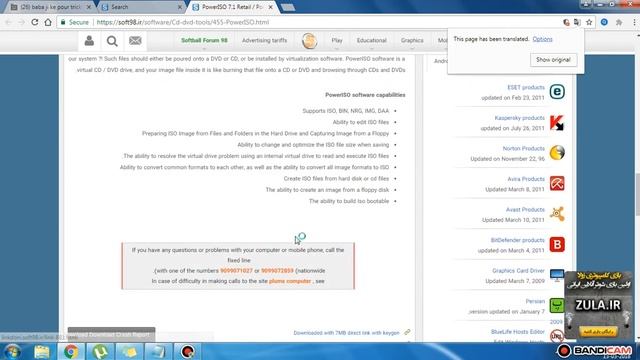Click the Avira logo icon
The image size is (640, 360).
[x=557, y=183]
